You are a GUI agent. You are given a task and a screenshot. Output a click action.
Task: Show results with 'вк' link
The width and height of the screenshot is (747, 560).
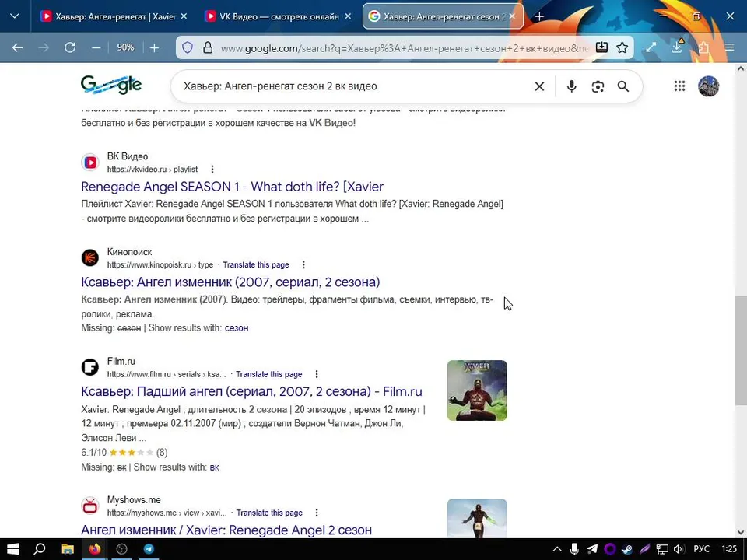click(215, 467)
